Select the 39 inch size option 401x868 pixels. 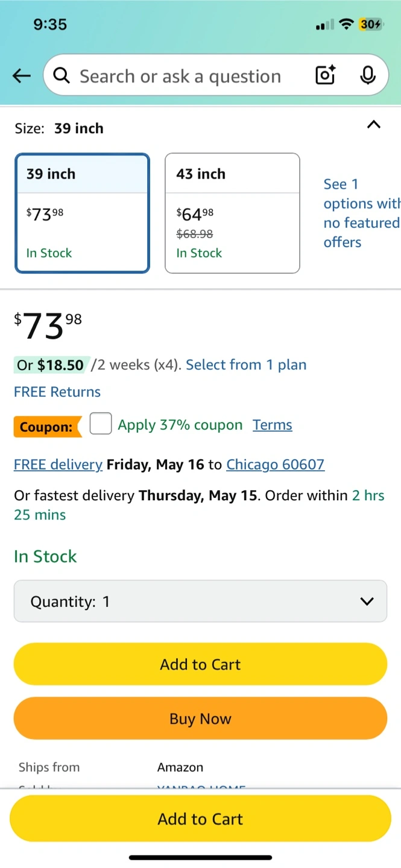tap(82, 213)
